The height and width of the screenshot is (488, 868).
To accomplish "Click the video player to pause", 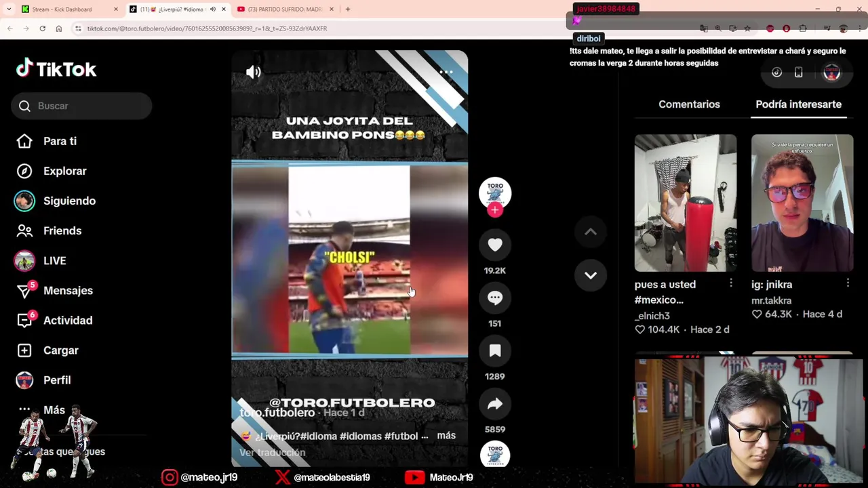I will (349, 259).
